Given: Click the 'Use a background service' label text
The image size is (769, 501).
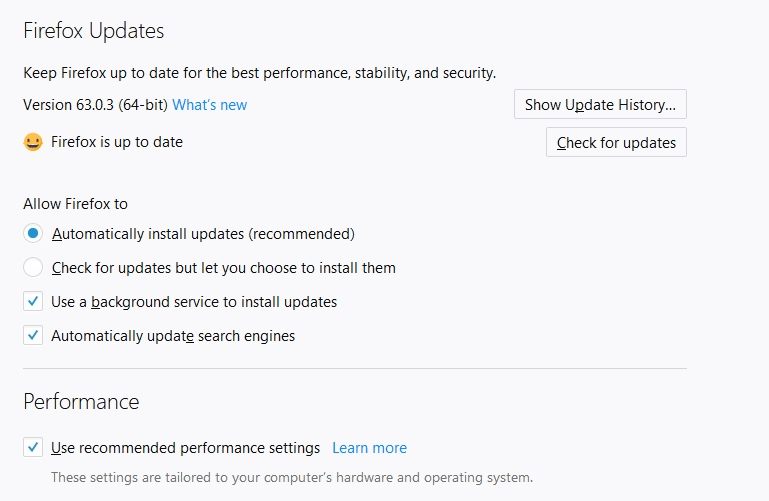Looking at the screenshot, I should click(x=194, y=302).
